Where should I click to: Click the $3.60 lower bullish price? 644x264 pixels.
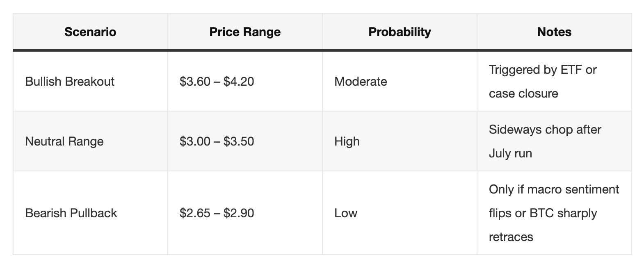(195, 82)
